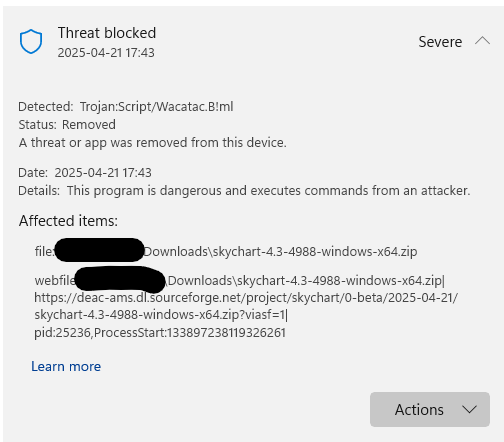The width and height of the screenshot is (504, 442).
Task: Select the file: skychart zip path entry
Action: coord(226,251)
